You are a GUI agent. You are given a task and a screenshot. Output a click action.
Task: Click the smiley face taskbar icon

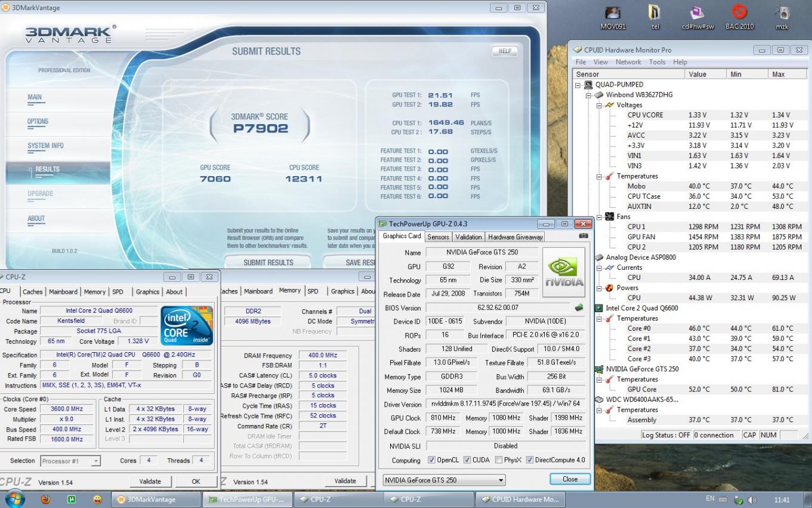point(97,499)
